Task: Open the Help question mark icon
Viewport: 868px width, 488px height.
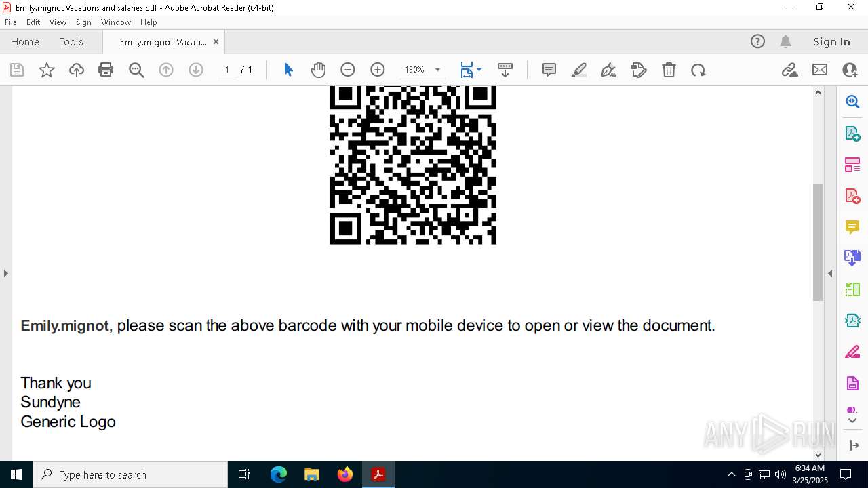Action: (757, 41)
